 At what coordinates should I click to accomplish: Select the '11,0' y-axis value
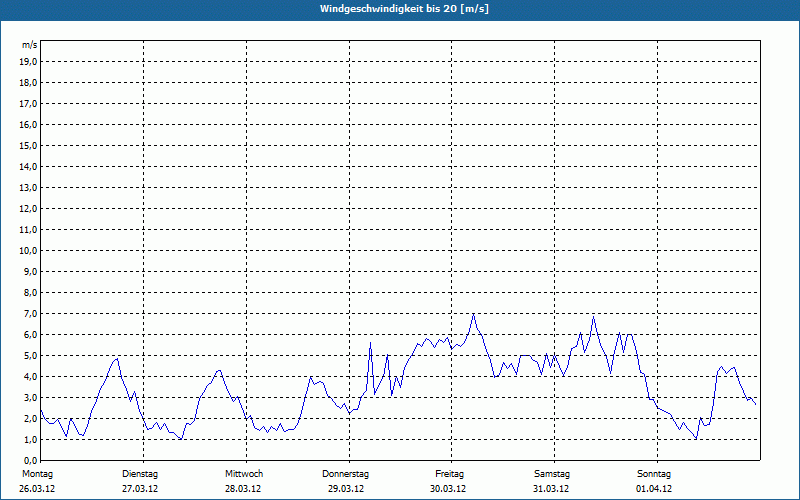28,230
